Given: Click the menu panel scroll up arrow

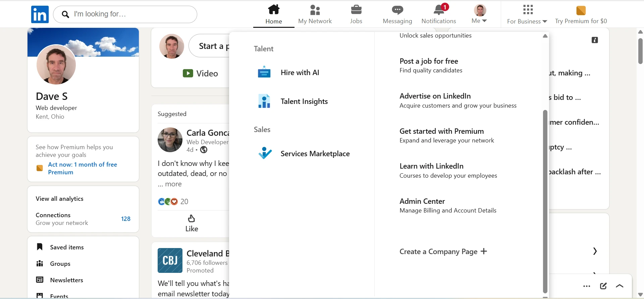Looking at the screenshot, I should [x=545, y=36].
